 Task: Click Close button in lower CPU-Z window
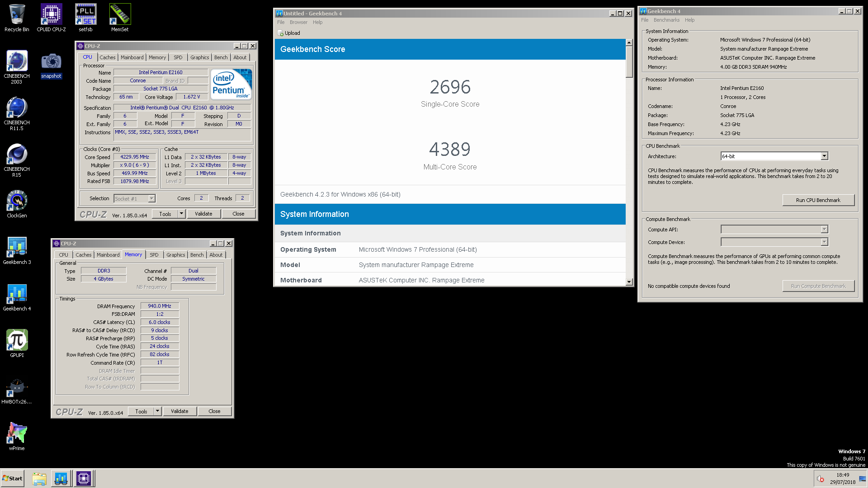tap(214, 411)
